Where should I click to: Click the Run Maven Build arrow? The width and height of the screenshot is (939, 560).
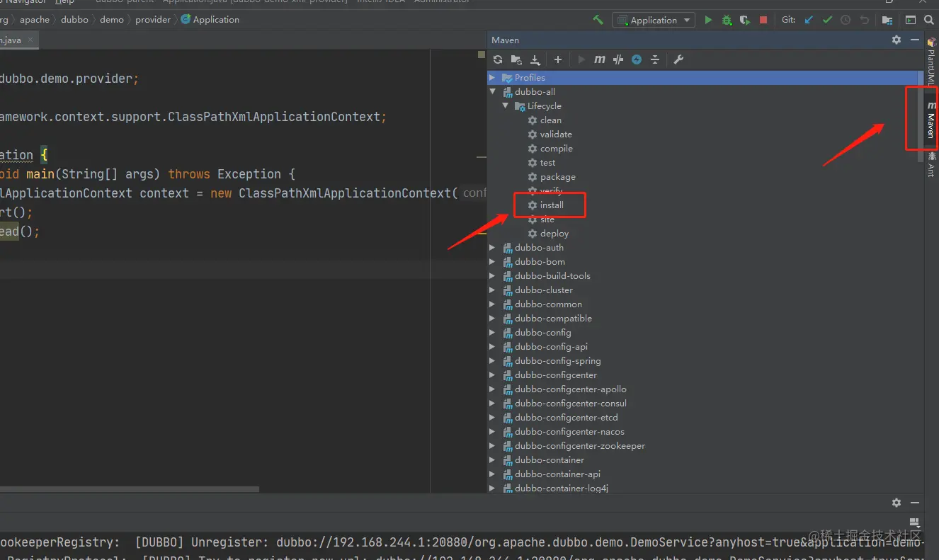(x=581, y=59)
